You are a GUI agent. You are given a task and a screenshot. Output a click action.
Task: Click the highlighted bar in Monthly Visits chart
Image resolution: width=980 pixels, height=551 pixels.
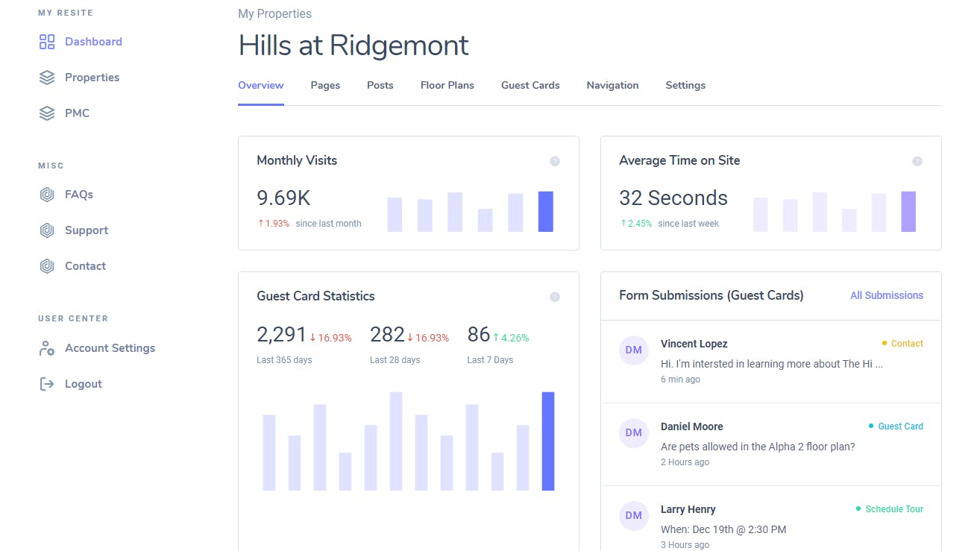545,212
